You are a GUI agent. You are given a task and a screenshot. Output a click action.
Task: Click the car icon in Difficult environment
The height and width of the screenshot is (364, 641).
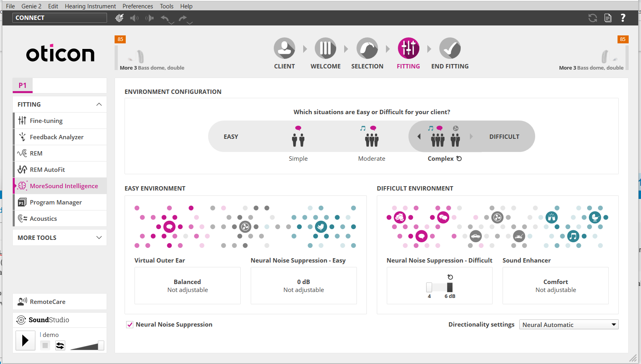click(475, 236)
